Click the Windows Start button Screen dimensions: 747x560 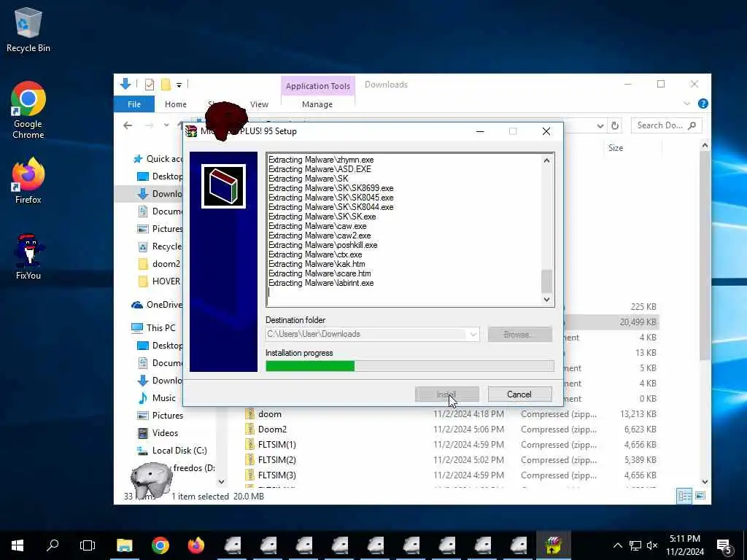(x=18, y=545)
